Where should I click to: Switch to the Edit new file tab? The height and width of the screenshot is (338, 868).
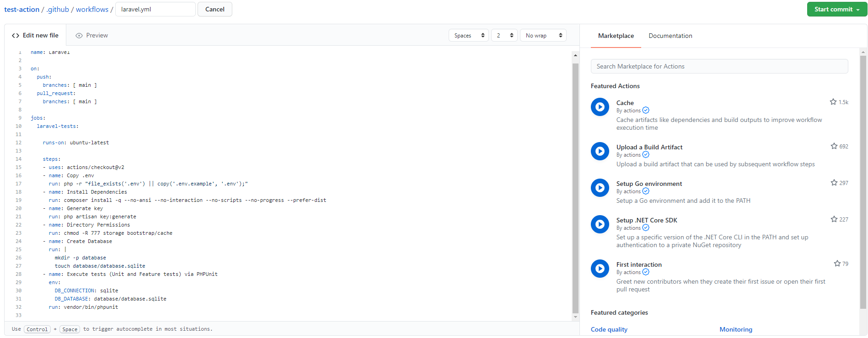click(35, 35)
